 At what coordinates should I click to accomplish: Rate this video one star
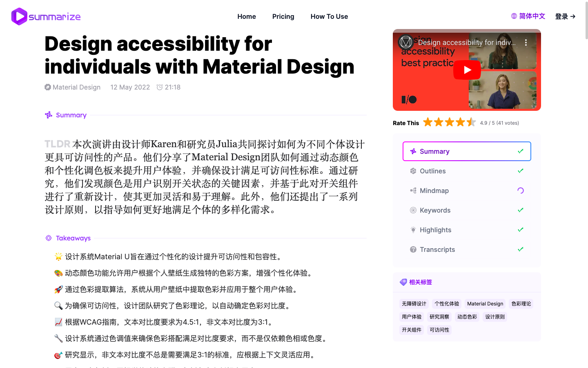point(428,122)
